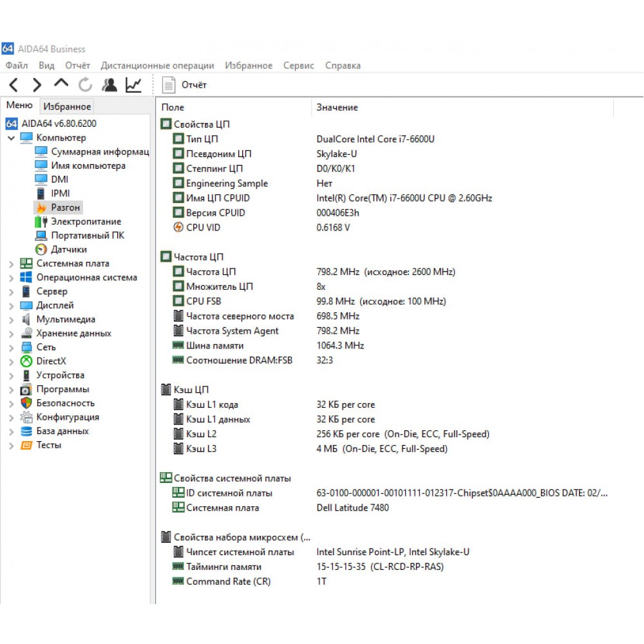Image resolution: width=644 pixels, height=644 pixels.
Task: Open the Вид menu
Action: [x=46, y=65]
